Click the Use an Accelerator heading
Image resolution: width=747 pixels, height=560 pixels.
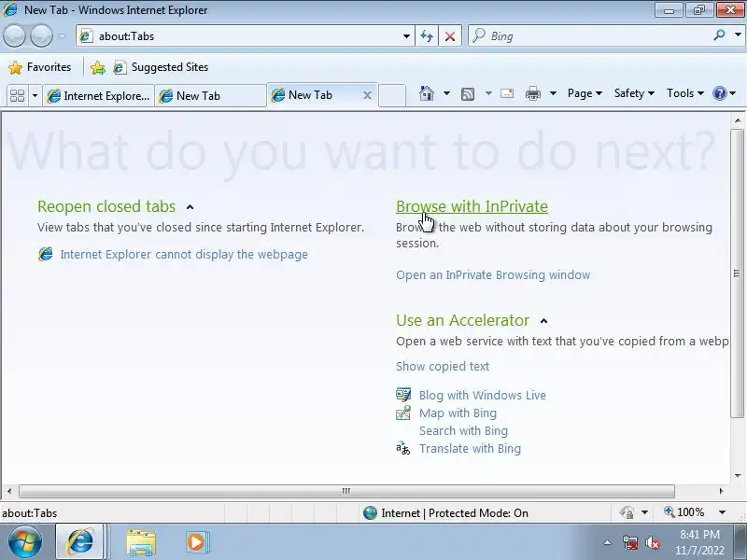462,320
